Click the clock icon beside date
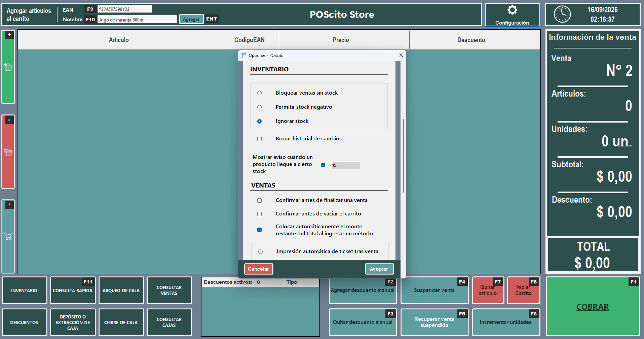 [x=562, y=14]
